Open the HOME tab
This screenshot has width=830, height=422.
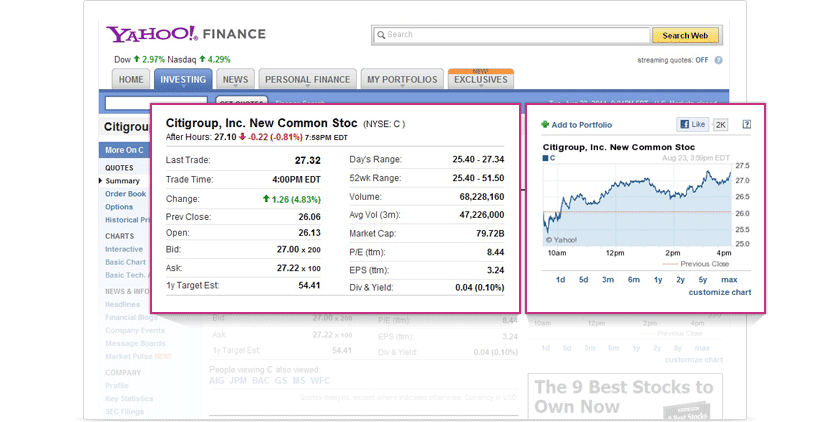pos(131,79)
